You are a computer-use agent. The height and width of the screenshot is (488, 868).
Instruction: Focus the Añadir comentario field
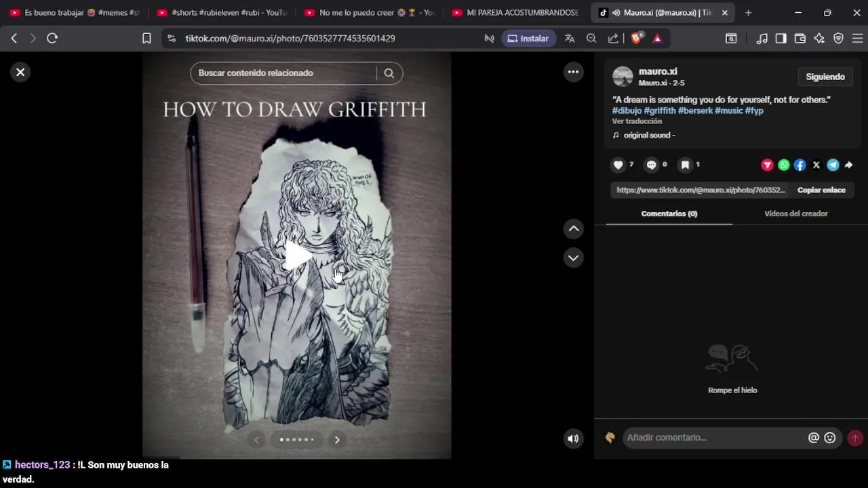coord(715,438)
